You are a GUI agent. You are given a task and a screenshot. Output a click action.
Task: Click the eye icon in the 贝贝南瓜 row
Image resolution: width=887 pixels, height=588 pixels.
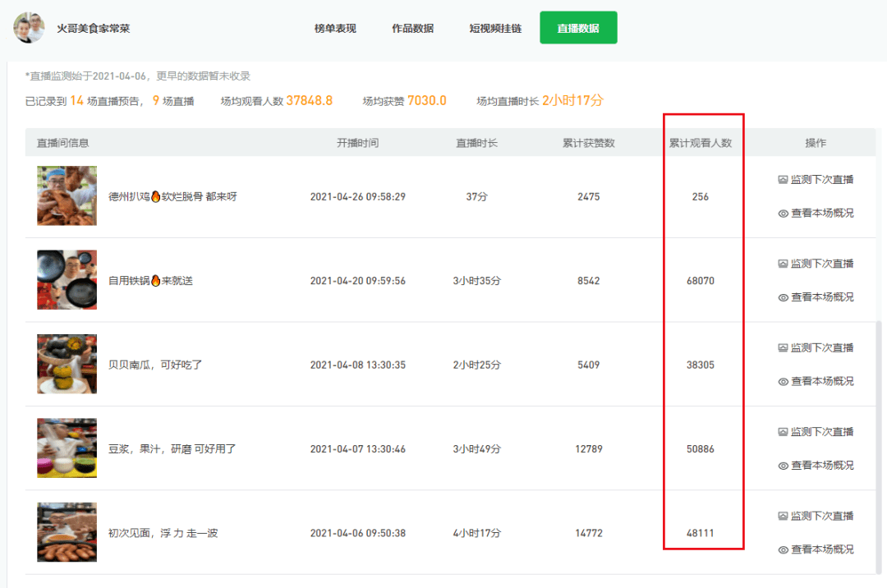tap(783, 382)
